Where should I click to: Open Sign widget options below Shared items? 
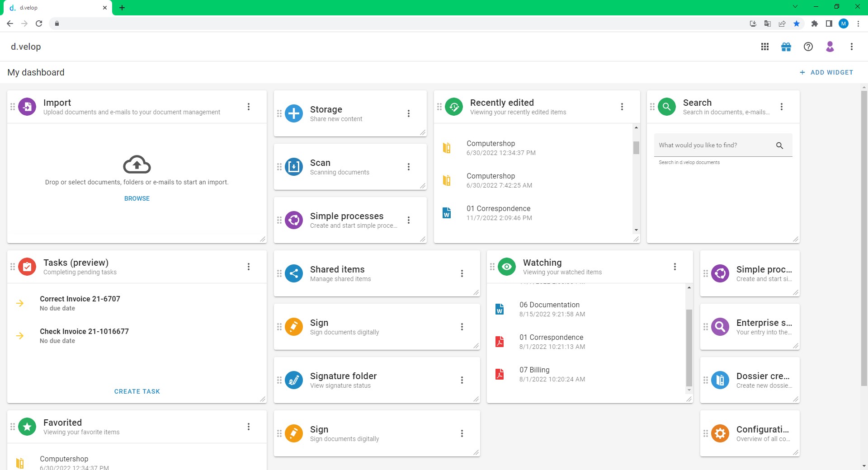462,327
